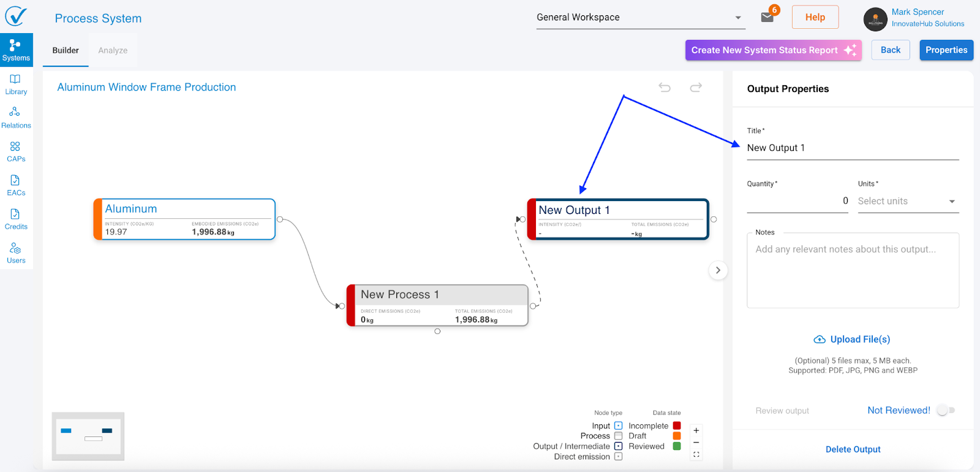Click the zoom in plus button

tap(696, 430)
